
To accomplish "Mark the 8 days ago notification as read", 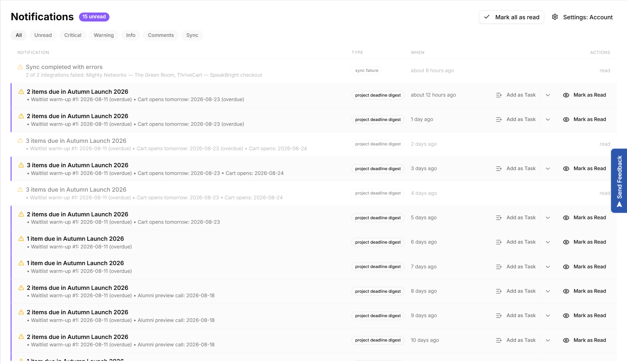I will click(585, 291).
